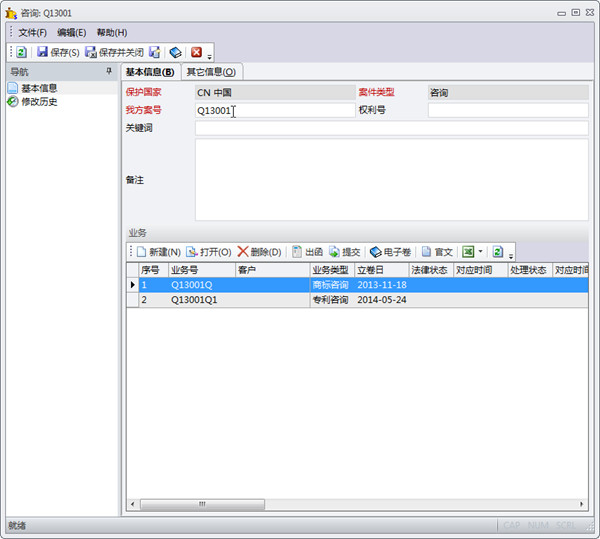Click the save-as icon beside 保存并关闭
This screenshot has width=600, height=539.
pyautogui.click(x=155, y=52)
